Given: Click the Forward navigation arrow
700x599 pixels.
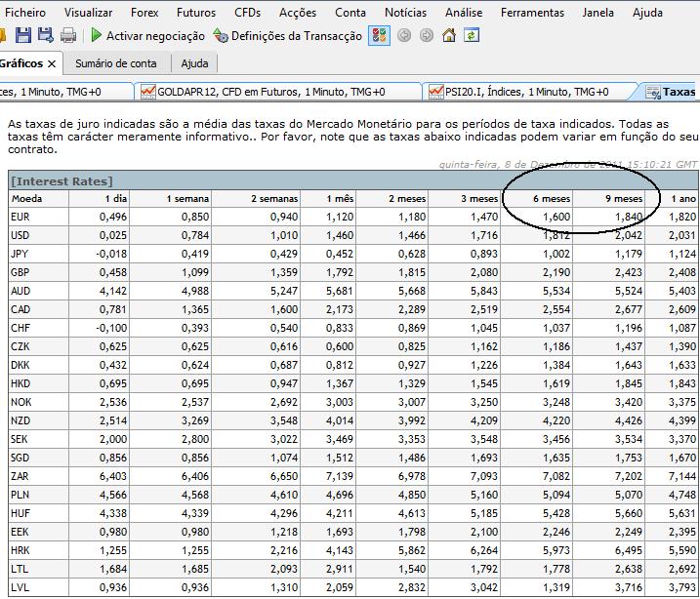Looking at the screenshot, I should tap(427, 35).
